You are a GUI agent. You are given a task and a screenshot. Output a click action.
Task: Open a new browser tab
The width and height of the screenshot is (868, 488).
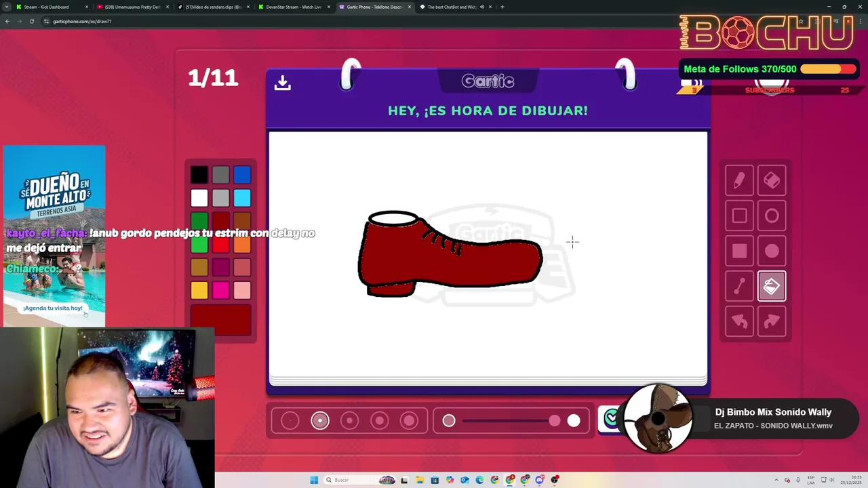(x=502, y=7)
